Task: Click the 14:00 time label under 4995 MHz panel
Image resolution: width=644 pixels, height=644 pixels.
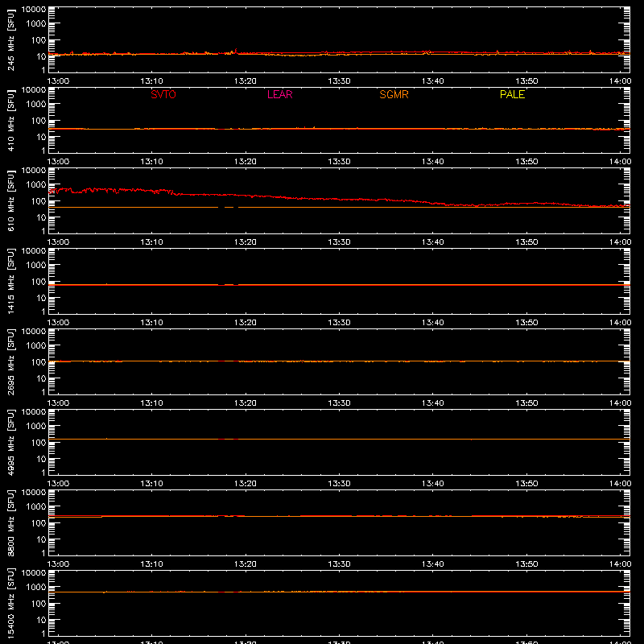Action: click(620, 484)
